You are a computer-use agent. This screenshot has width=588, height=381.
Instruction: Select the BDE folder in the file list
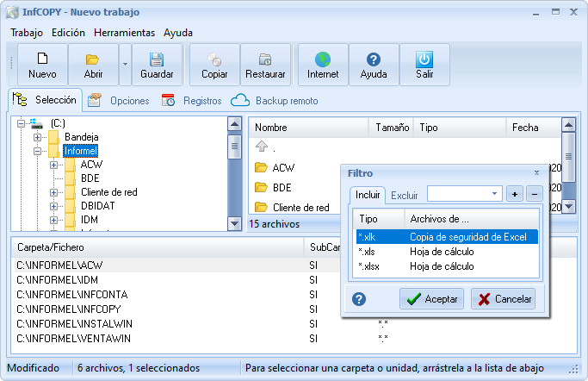(x=282, y=187)
